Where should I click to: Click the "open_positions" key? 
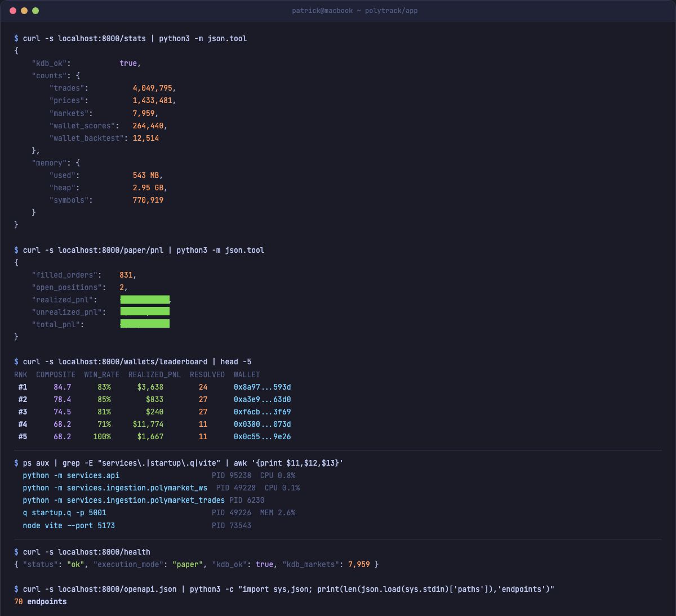68,287
